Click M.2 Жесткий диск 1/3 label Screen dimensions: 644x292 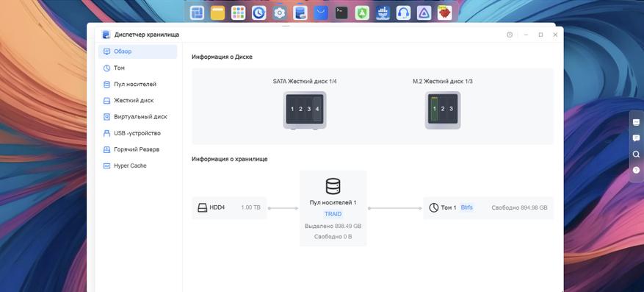coord(443,82)
